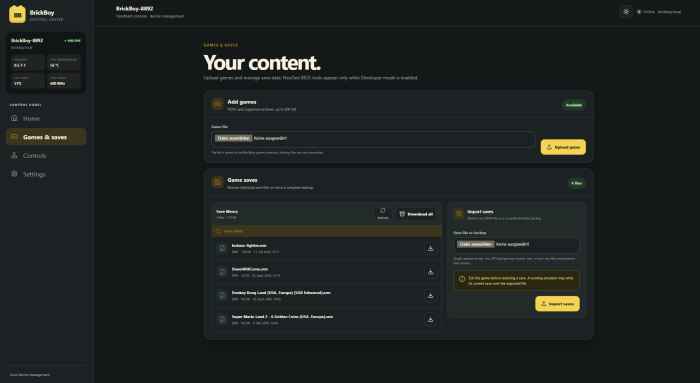The height and width of the screenshot is (383, 700).
Task: Click the Game file input field
Action: 373,139
